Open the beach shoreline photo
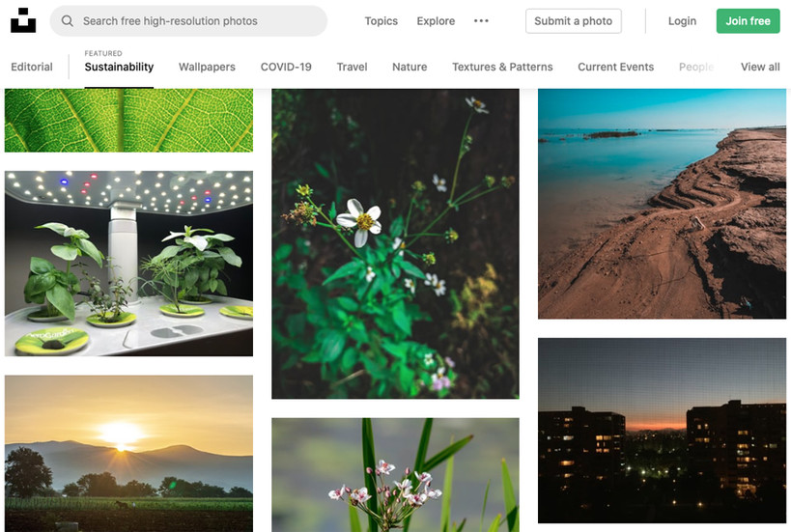Viewport: 791px width, 532px height. [x=662, y=204]
